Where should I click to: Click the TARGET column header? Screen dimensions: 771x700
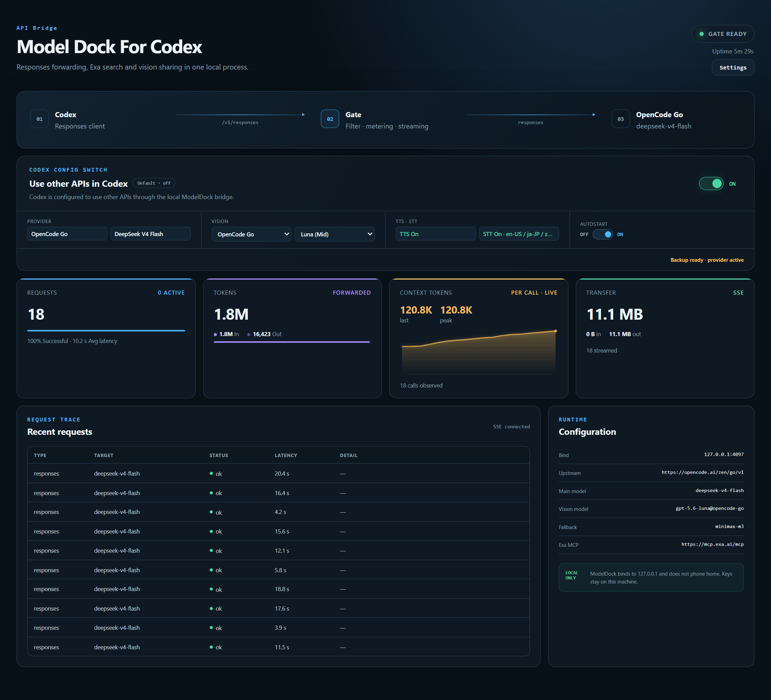(103, 455)
